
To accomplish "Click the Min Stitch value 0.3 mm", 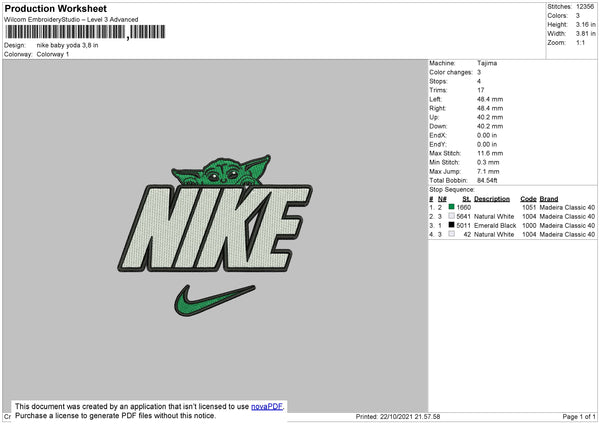I will click(488, 162).
